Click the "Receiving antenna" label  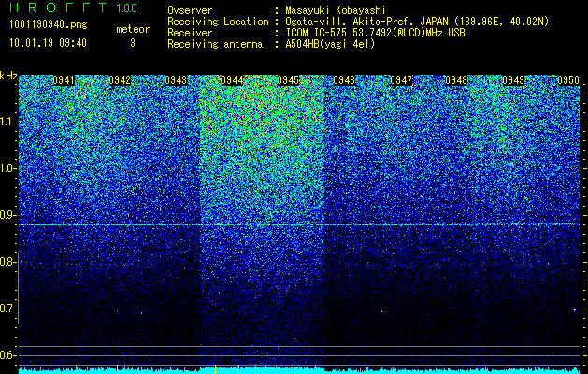215,44
